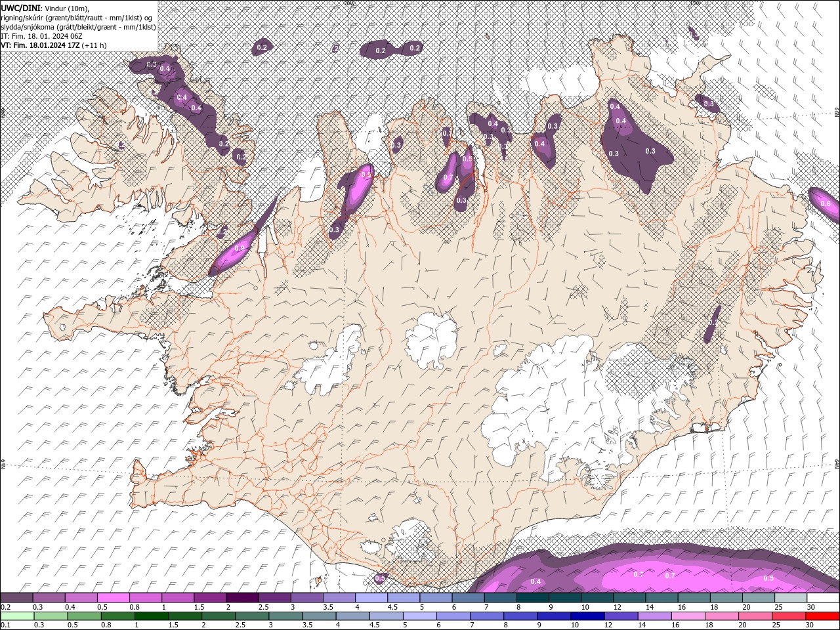The height and width of the screenshot is (630, 840).
Task: Pick the dark grey-purple 0.2 swatch in upper scale
Action: (x=16, y=598)
